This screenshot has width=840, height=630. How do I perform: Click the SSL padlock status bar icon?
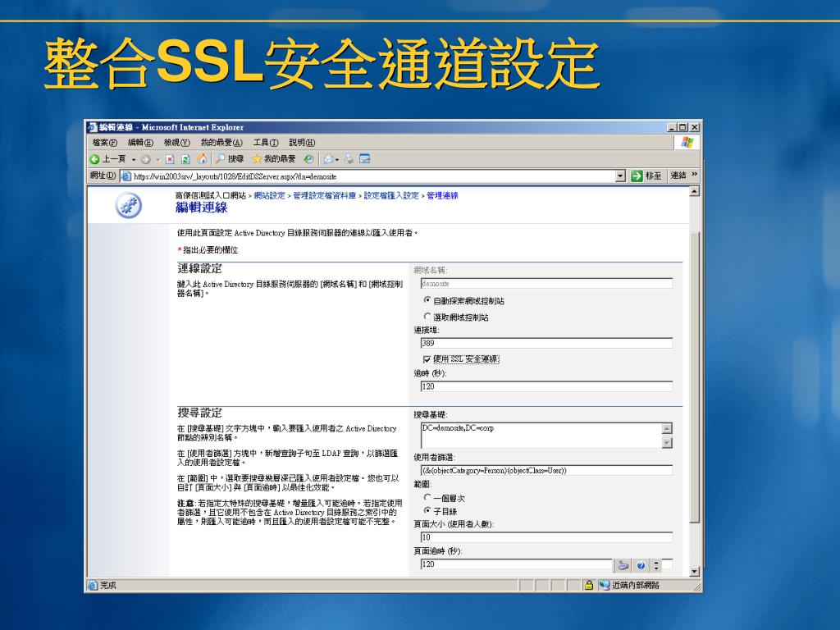(589, 585)
